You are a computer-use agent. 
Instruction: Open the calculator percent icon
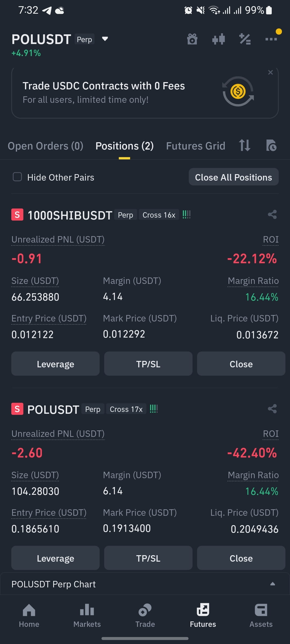(x=245, y=39)
